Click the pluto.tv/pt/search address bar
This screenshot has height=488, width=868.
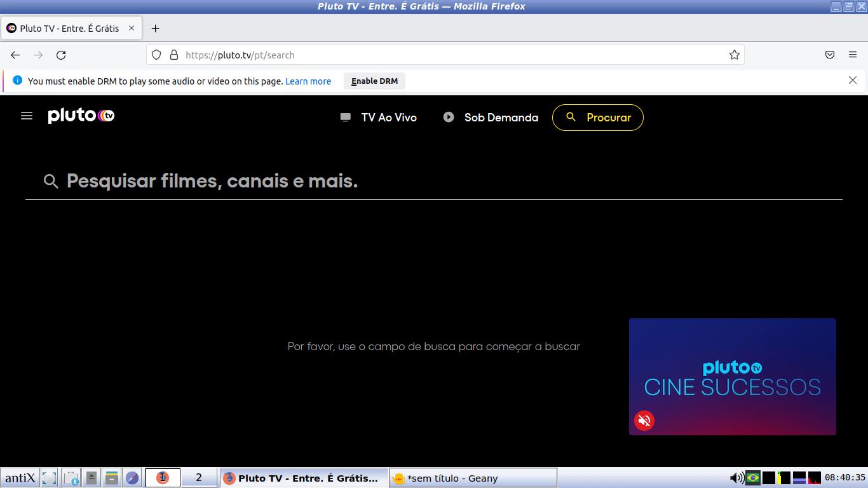(445, 55)
